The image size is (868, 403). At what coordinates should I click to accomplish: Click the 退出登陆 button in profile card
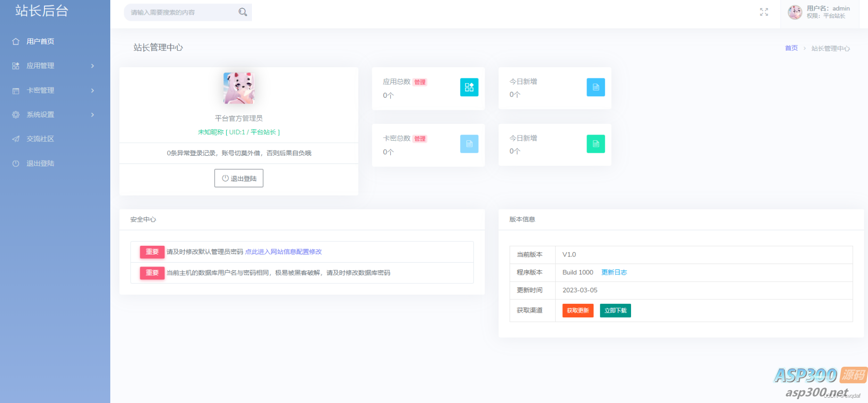tap(239, 178)
